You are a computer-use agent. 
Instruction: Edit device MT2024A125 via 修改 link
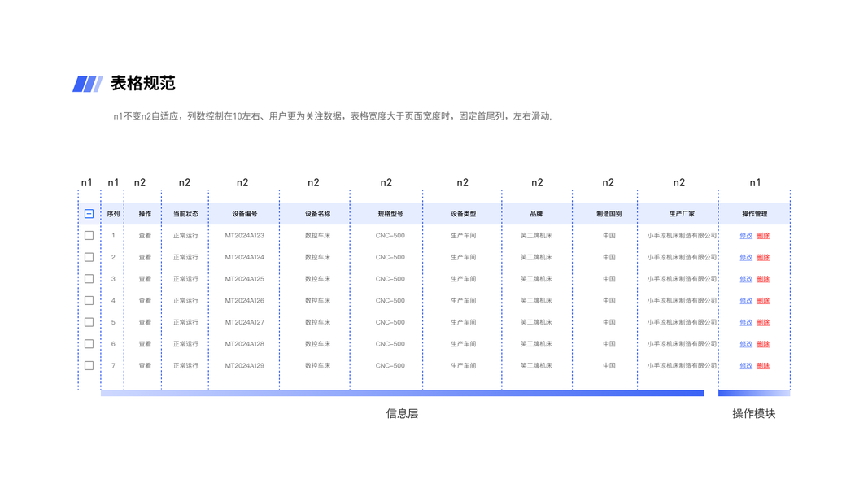pos(746,279)
